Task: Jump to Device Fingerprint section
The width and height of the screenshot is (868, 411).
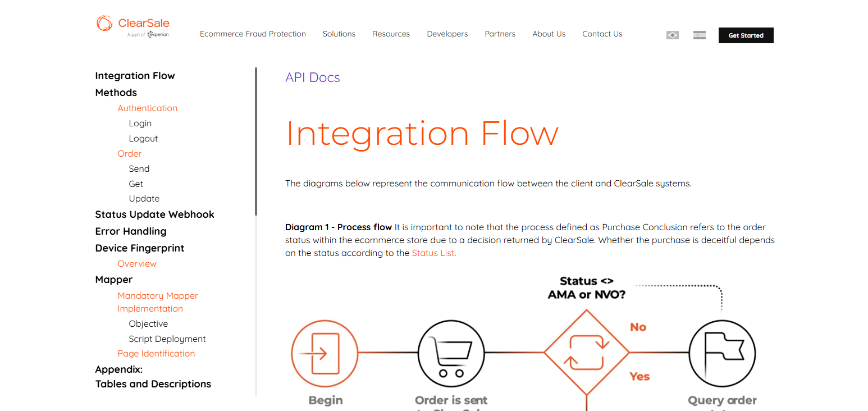Action: (140, 248)
